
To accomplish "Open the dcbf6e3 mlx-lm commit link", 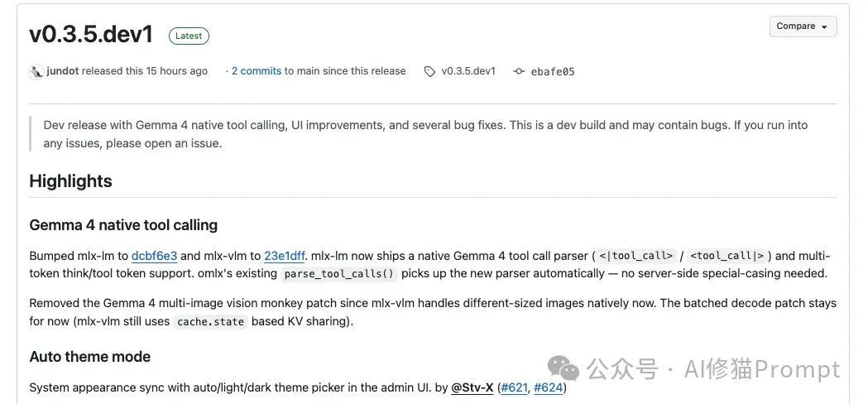I will click(154, 256).
